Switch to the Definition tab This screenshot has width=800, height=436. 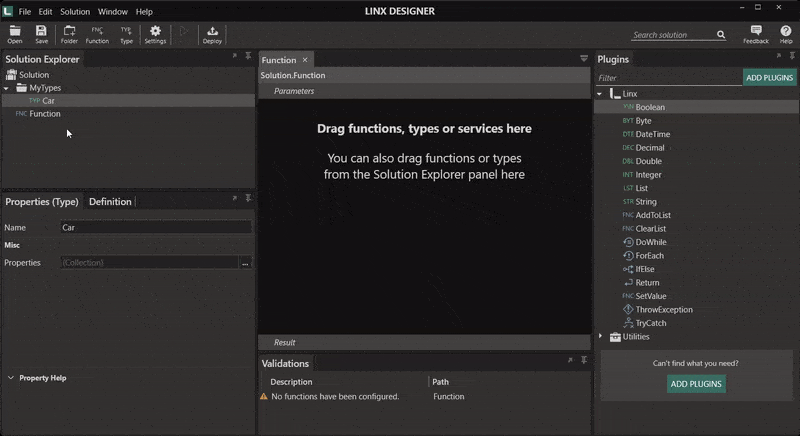coord(110,201)
